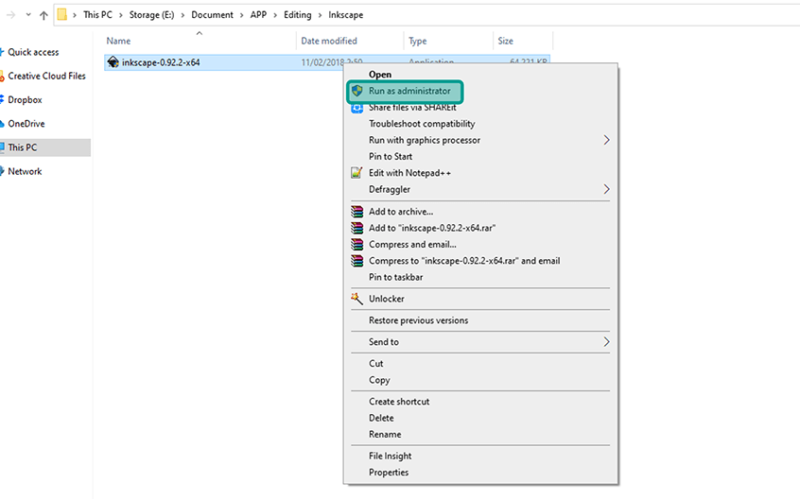Expand chevron after Document in breadcrumb
800x500 pixels.
click(x=241, y=15)
